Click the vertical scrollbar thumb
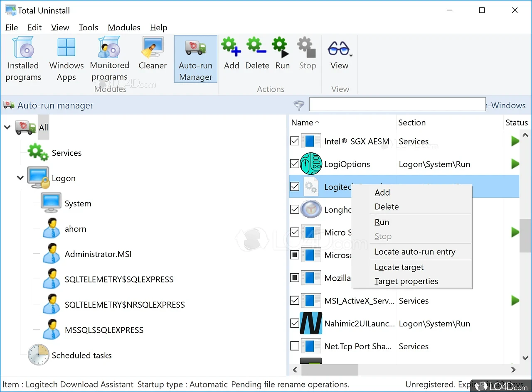 point(525,235)
